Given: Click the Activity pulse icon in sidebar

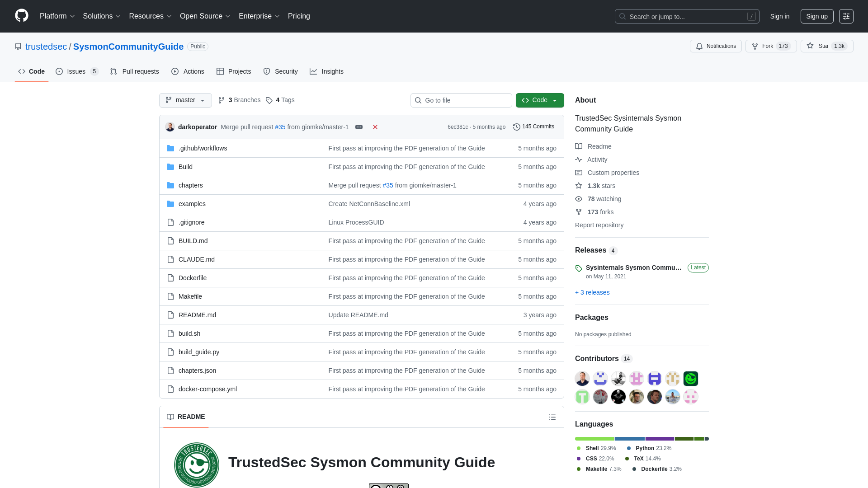Looking at the screenshot, I should click(x=579, y=159).
